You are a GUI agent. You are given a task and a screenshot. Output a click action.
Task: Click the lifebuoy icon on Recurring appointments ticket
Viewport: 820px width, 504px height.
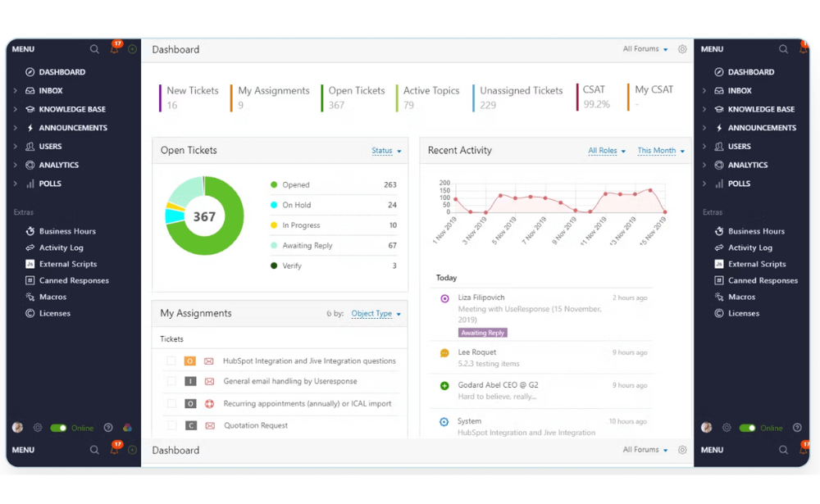pos(209,404)
